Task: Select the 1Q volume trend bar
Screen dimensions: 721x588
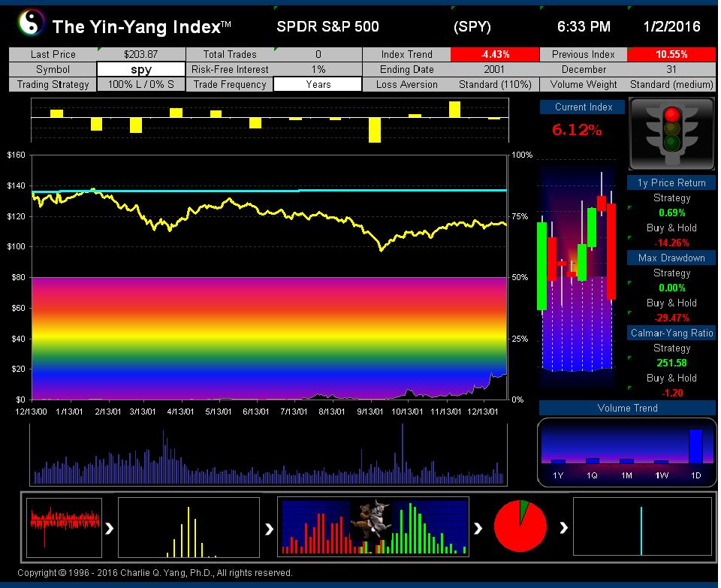Action: (x=593, y=460)
